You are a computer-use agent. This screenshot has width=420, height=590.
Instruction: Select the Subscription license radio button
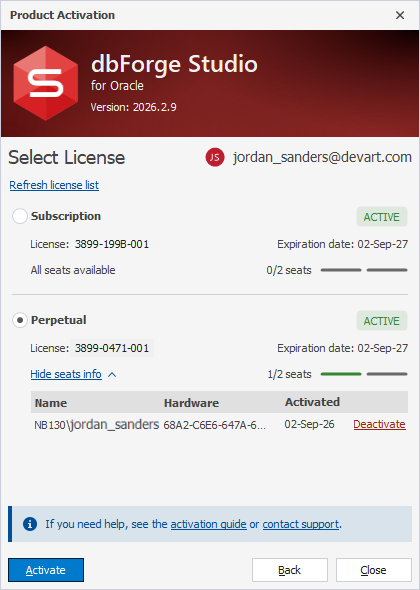pos(20,216)
